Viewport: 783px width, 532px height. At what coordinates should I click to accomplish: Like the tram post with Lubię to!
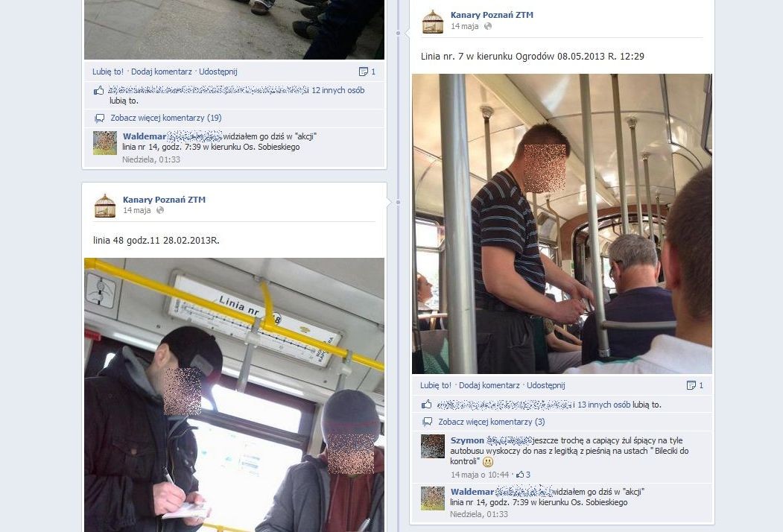(x=435, y=385)
